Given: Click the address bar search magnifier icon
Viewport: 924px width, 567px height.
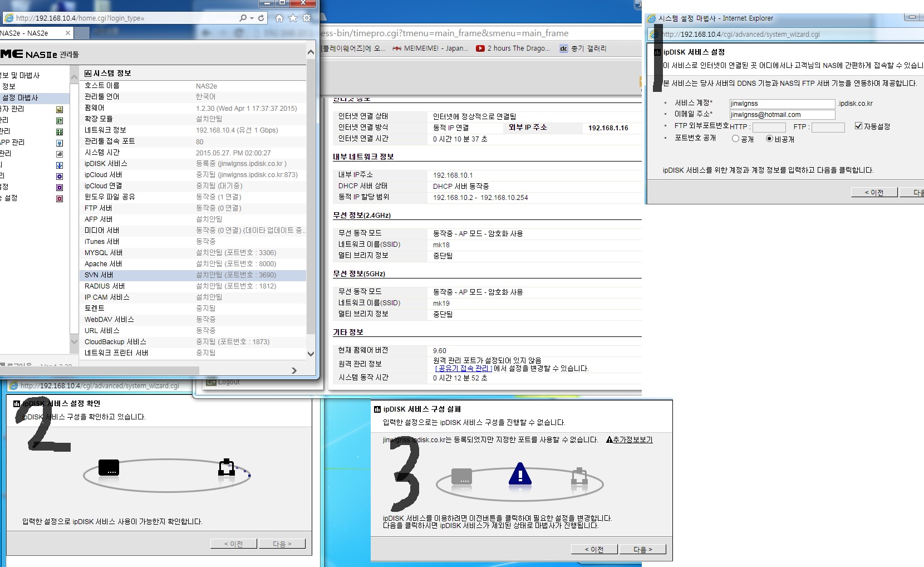Looking at the screenshot, I should coord(243,18).
